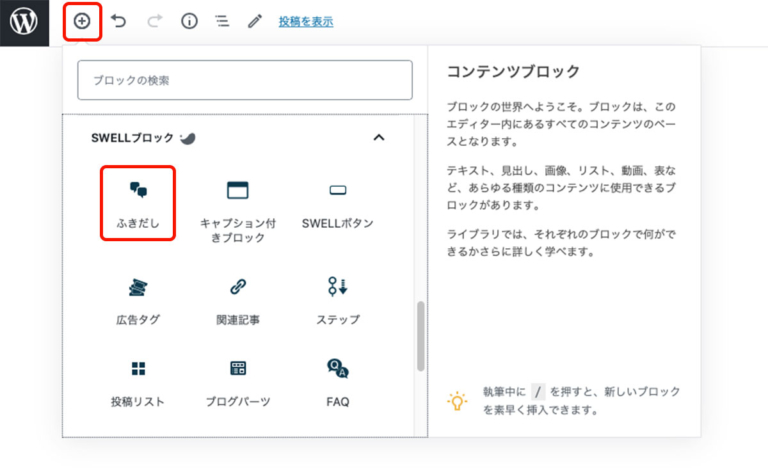Insert the FAQ block
The height and width of the screenshot is (476, 768).
coord(338,383)
